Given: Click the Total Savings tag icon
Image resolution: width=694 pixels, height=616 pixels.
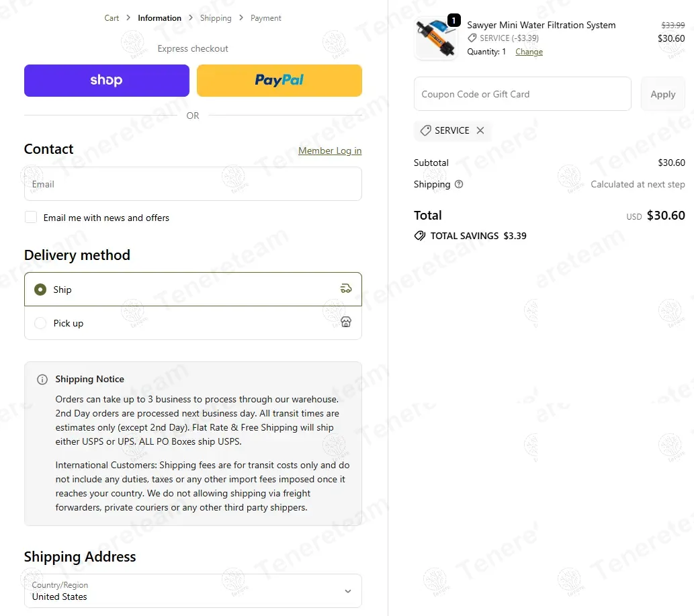Looking at the screenshot, I should tap(420, 235).
